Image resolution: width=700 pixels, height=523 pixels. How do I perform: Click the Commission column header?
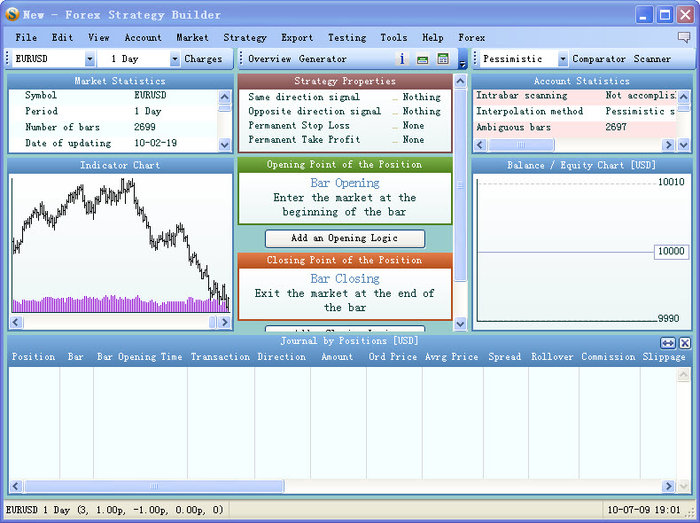click(608, 357)
